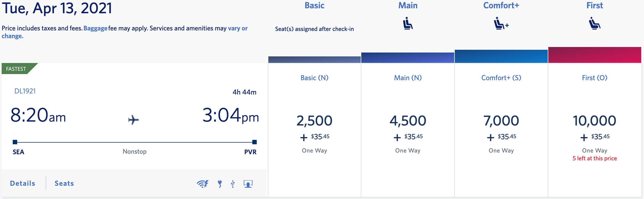This screenshot has height=199, width=644.
Task: Open the 'vary or change' link
Action: pos(238,28)
